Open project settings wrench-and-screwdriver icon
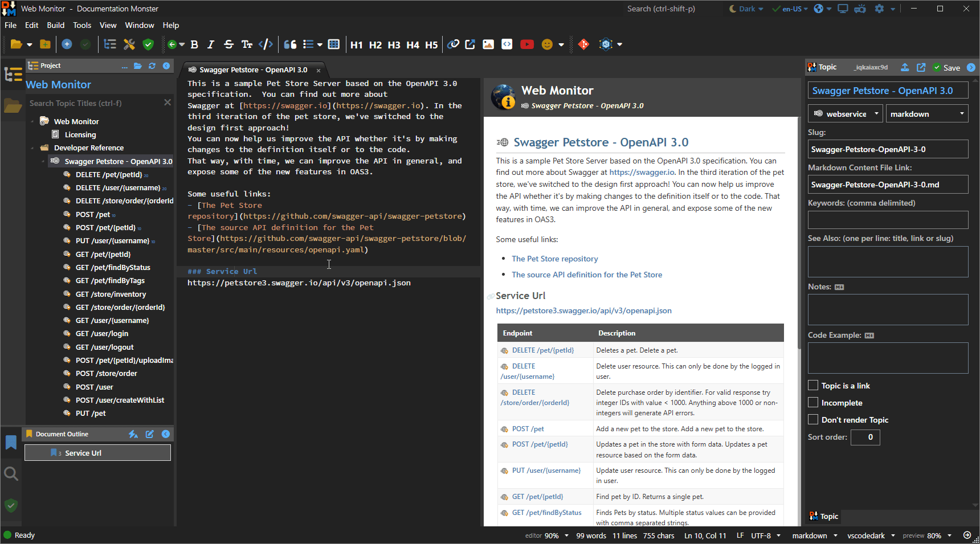 [x=129, y=44]
